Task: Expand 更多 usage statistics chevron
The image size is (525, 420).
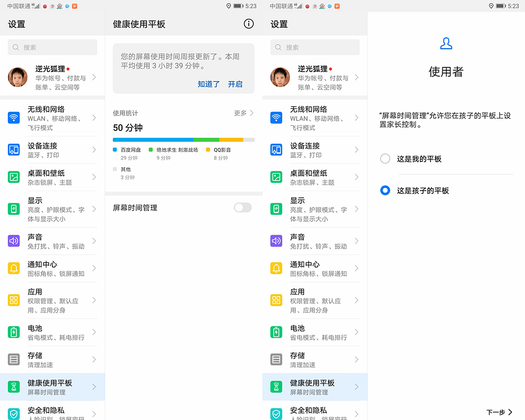Action: tap(252, 113)
